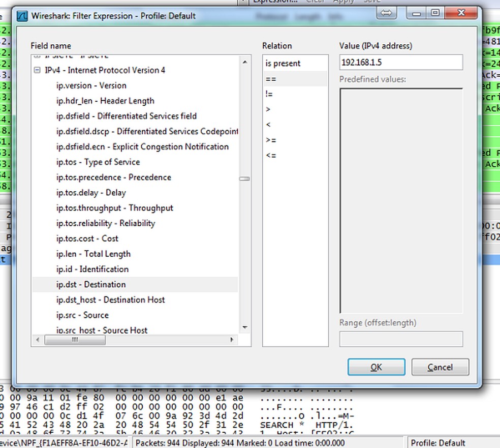Select ip.dsfield.ecn Explicit Congestion Notification
The image size is (500, 448).
point(142,147)
